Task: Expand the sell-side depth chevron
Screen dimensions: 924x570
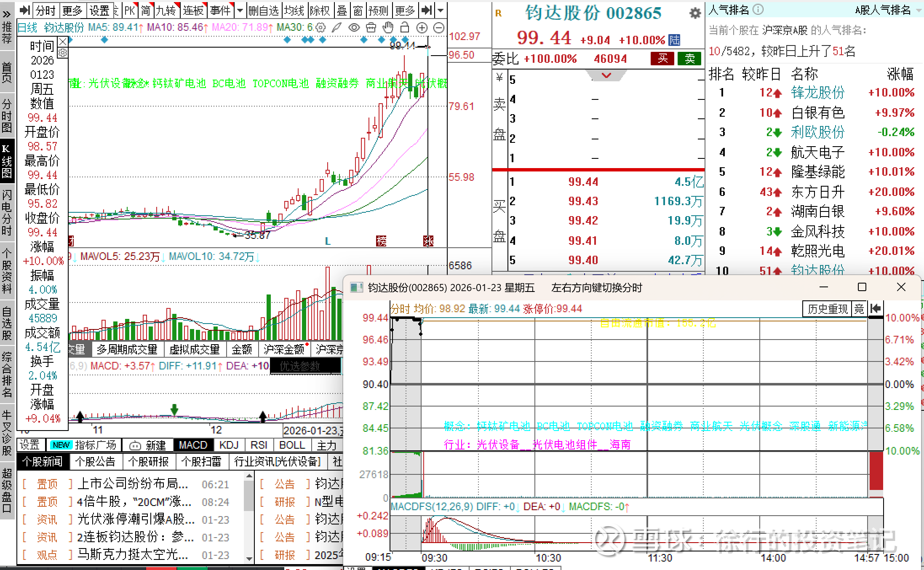Action: tap(606, 75)
